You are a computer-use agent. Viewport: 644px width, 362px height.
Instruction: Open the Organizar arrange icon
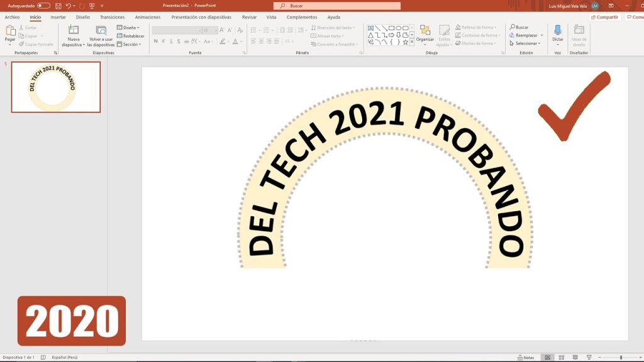tap(425, 30)
